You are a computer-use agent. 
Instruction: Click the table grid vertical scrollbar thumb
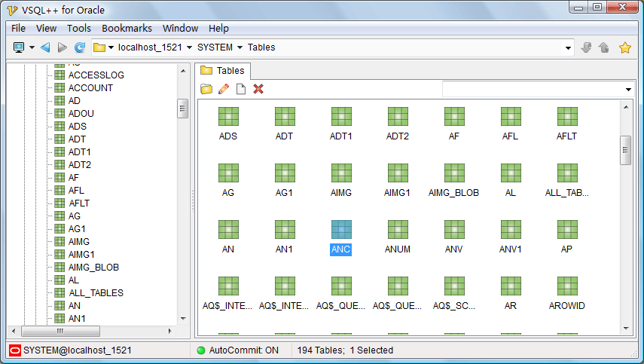625,150
